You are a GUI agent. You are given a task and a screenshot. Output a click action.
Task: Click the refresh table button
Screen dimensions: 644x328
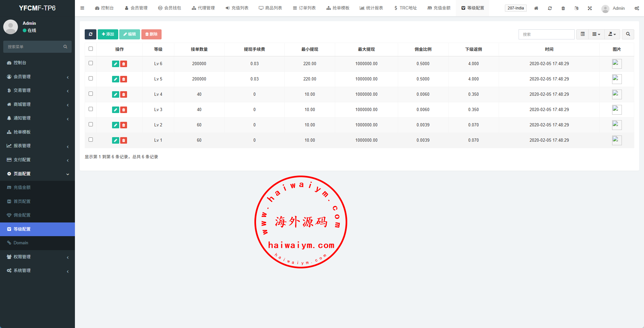(x=91, y=34)
